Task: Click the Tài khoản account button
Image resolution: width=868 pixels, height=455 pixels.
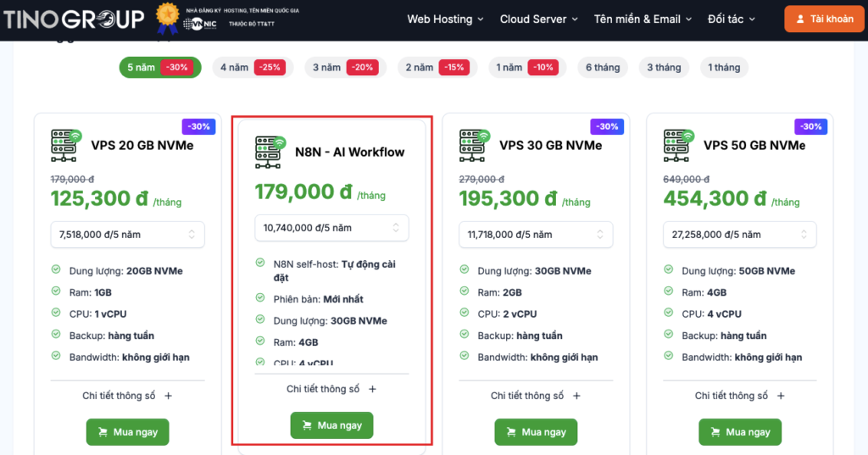Action: 824,19
